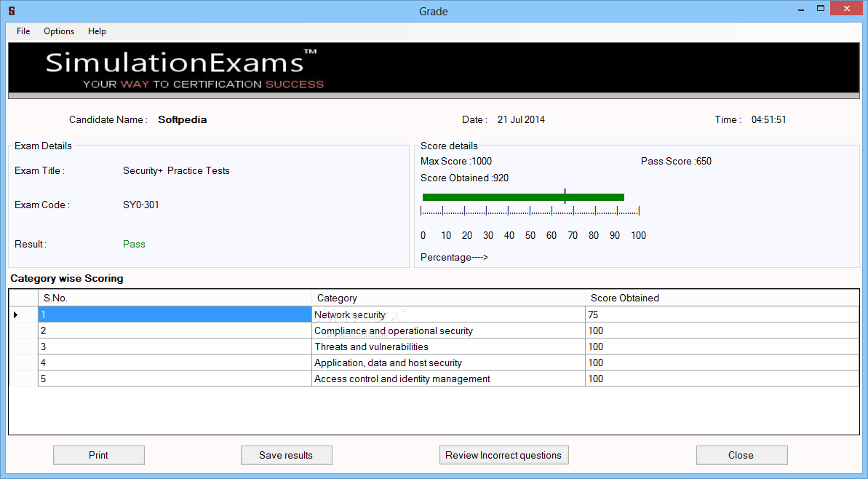
Task: Click the Score Obtained column header
Action: coord(722,298)
